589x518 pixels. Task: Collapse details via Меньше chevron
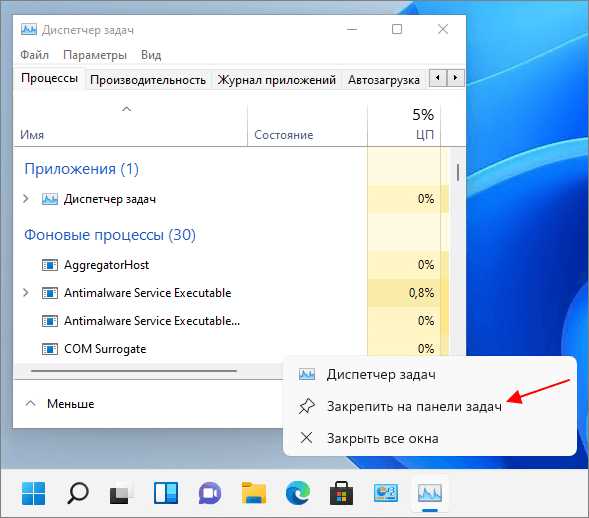(30, 403)
